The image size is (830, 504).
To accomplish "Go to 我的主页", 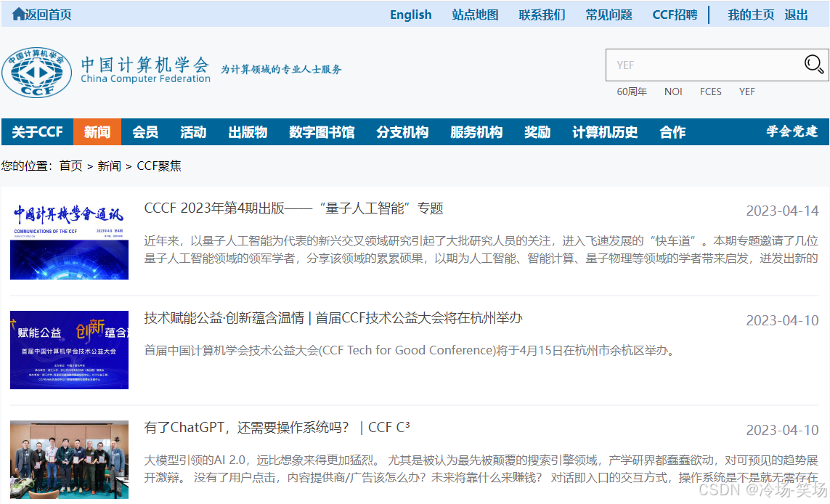I will 751,15.
